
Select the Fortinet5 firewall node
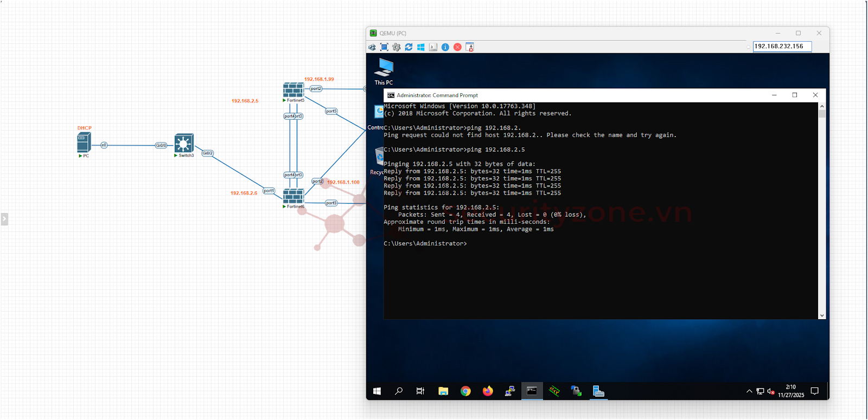(x=293, y=90)
